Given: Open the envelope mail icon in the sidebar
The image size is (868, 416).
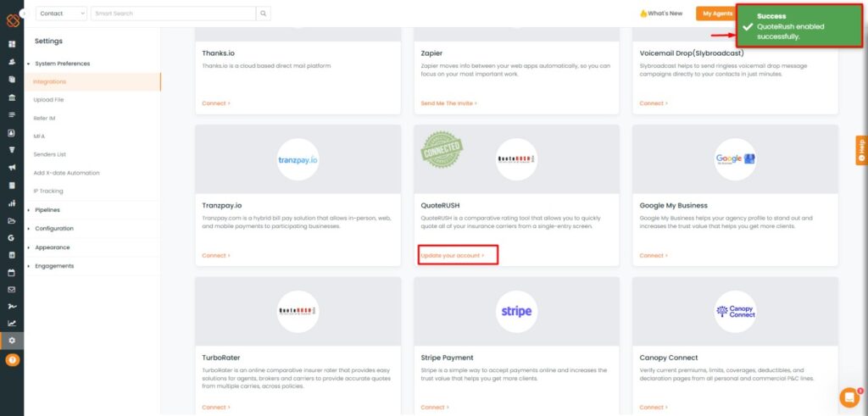Looking at the screenshot, I should pyautogui.click(x=12, y=289).
